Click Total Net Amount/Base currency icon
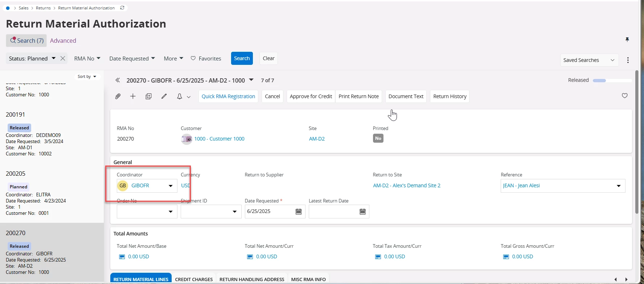The height and width of the screenshot is (284, 644). pyautogui.click(x=122, y=256)
